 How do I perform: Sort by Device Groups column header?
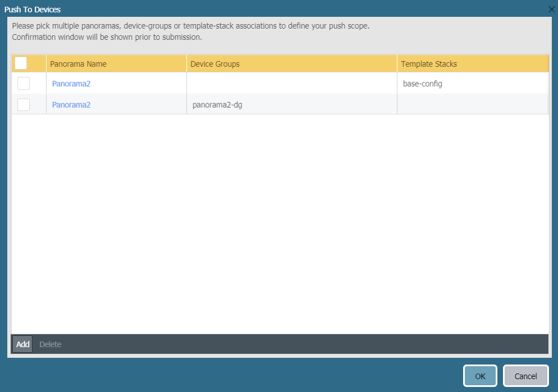tap(292, 63)
